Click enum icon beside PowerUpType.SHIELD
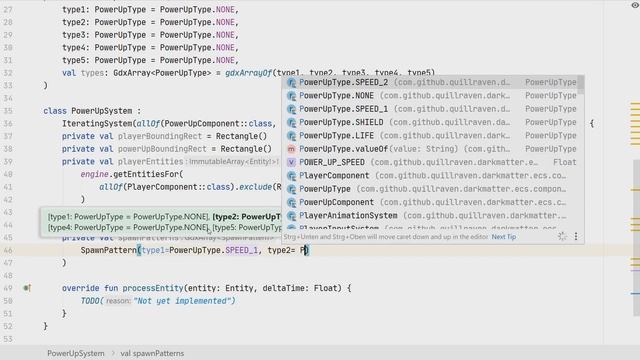 [291, 122]
